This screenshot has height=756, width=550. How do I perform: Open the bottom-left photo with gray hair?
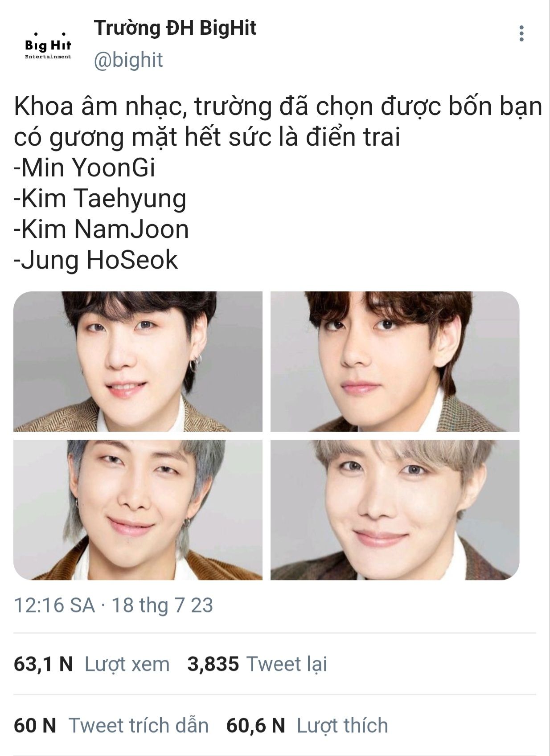(138, 510)
